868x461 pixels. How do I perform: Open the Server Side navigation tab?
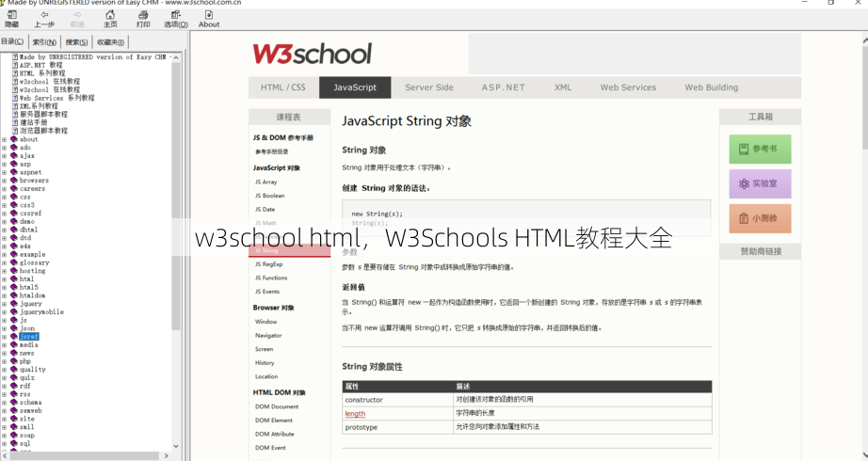(429, 87)
